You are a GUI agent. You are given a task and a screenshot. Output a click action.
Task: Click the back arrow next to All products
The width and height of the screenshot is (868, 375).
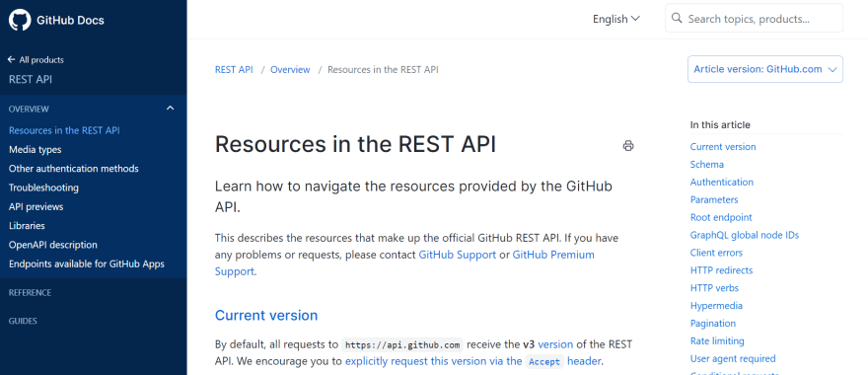point(12,59)
